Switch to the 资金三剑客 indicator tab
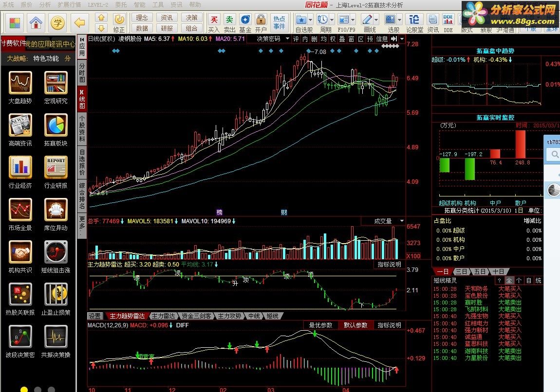The image size is (560, 392). [196, 316]
